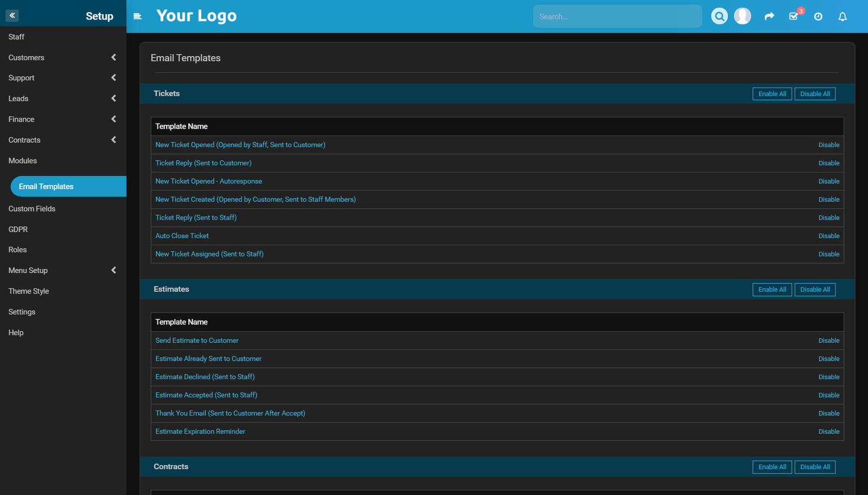This screenshot has width=868, height=495.
Task: Disable the Send Estimate to Customer template
Action: tap(828, 340)
